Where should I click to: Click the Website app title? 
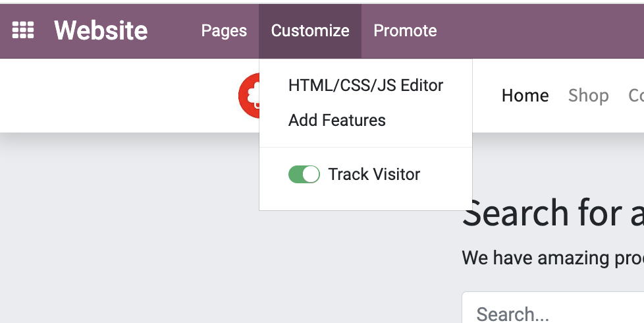101,31
